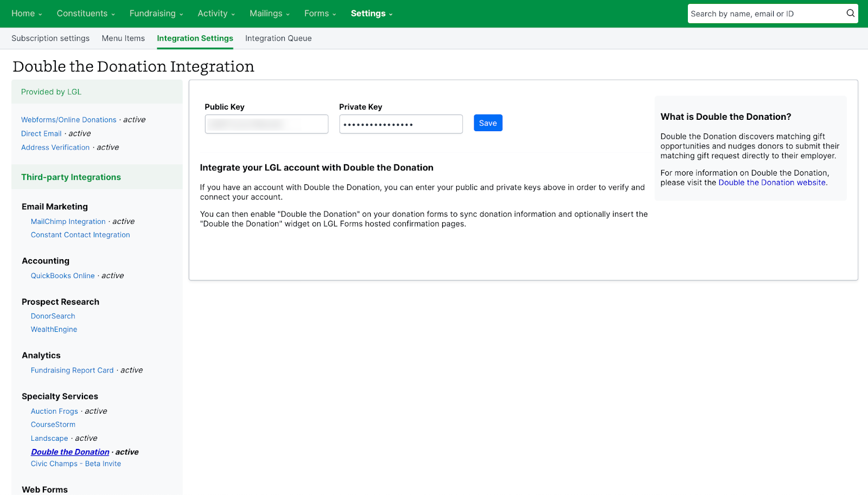The width and height of the screenshot is (868, 495).
Task: Go to the Menu Items tab
Action: pos(123,38)
